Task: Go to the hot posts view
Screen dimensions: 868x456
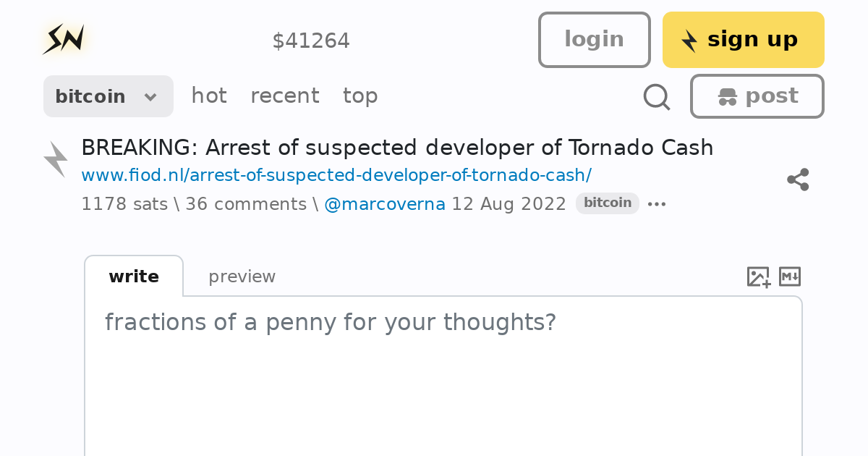Action: [x=209, y=96]
